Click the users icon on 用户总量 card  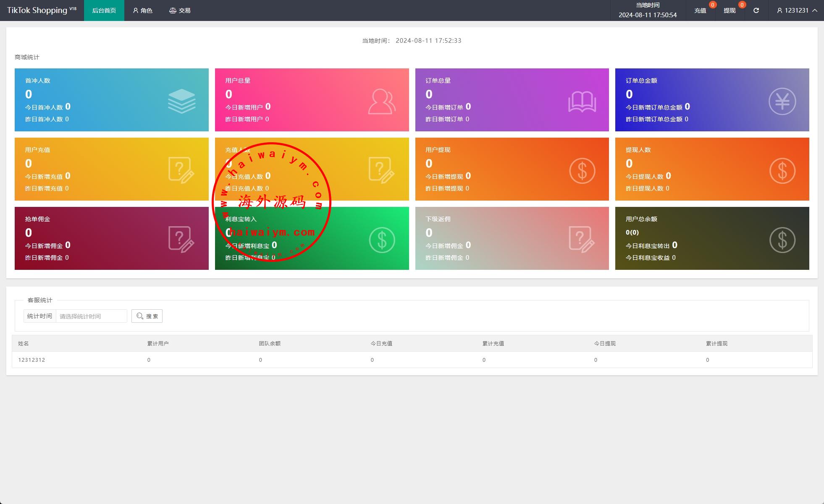point(381,101)
